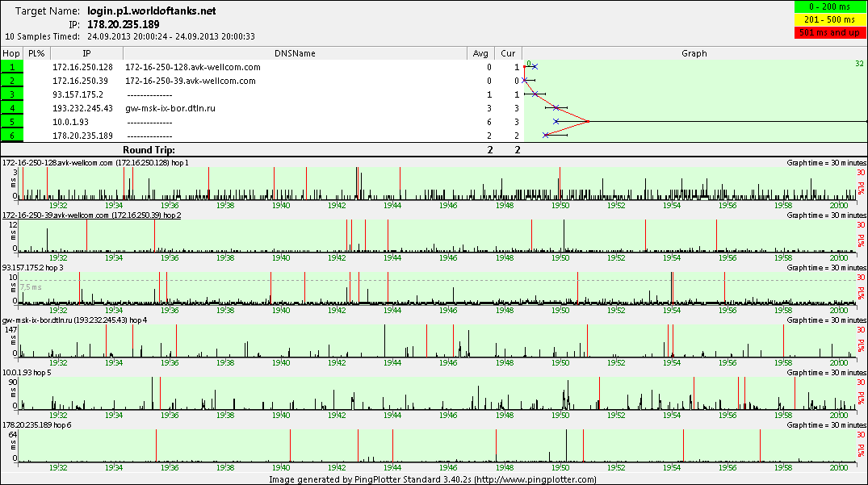This screenshot has height=485, width=868.
Task: Click IP 93.157.175.2 in the hop table
Action: (78, 94)
